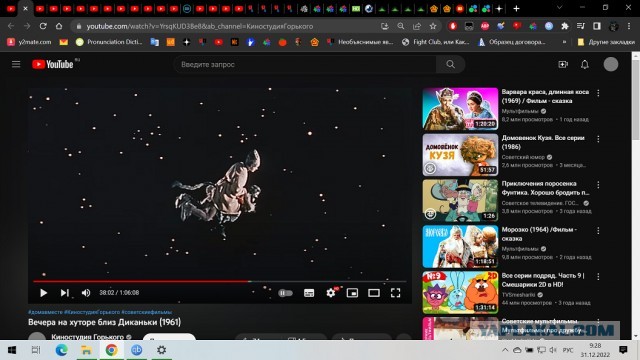Open File Explorer from taskbar
Image resolution: width=640 pixels, height=360 pixels.
tap(86, 350)
